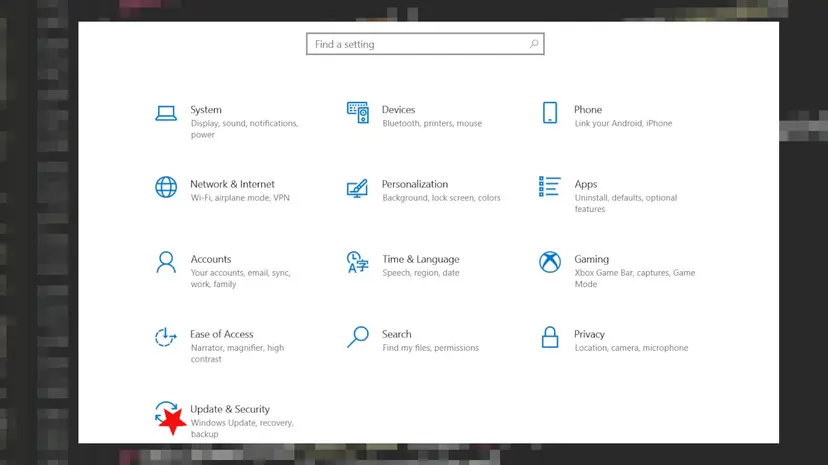The height and width of the screenshot is (465, 828).
Task: Click the Gaming Xbox icon
Action: tap(550, 262)
